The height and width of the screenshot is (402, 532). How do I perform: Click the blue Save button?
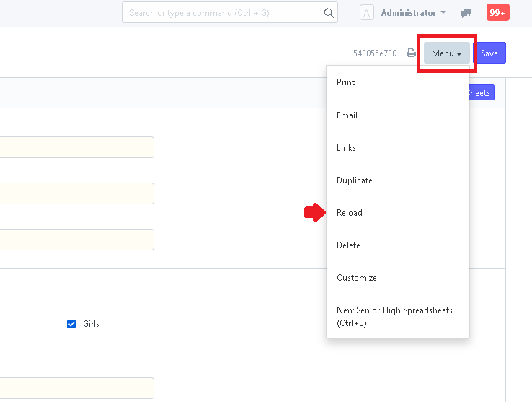[489, 53]
